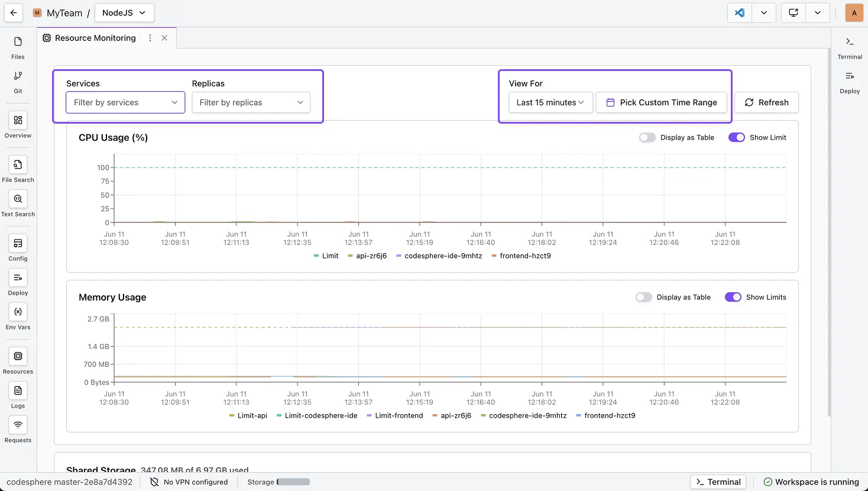Click the open deployment monitor icon
868x491 pixels.
tap(793, 12)
